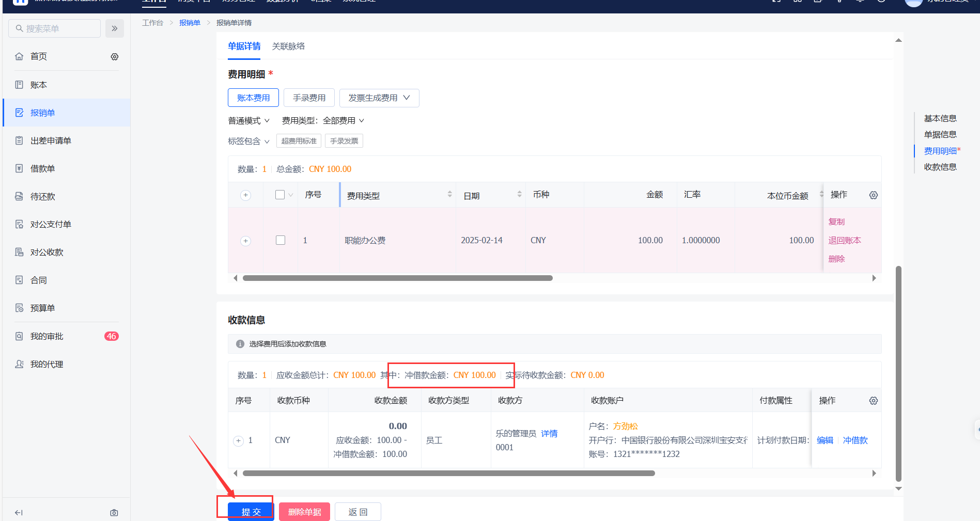The width and height of the screenshot is (980, 521).
Task: Switch to the 关联脉络 tab
Action: coord(288,46)
